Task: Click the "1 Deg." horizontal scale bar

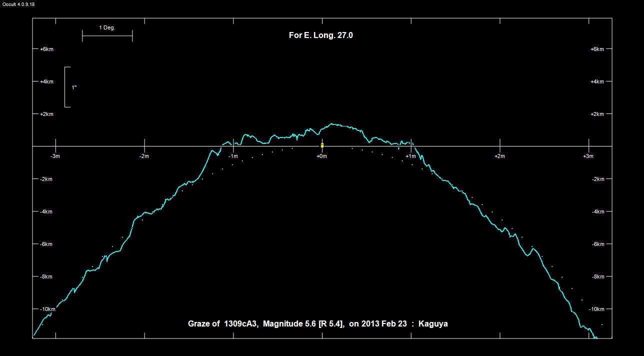Action: 107,35
